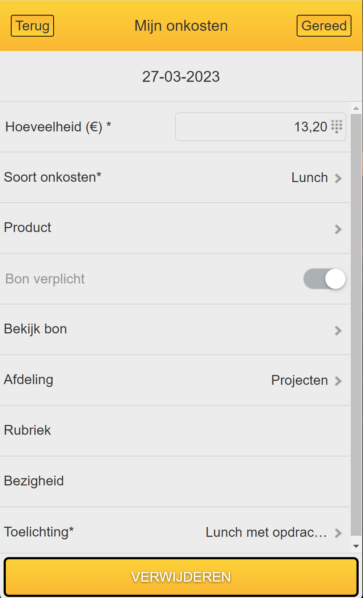Toggle the Bon verplicht switch
This screenshot has width=363, height=598.
(324, 279)
